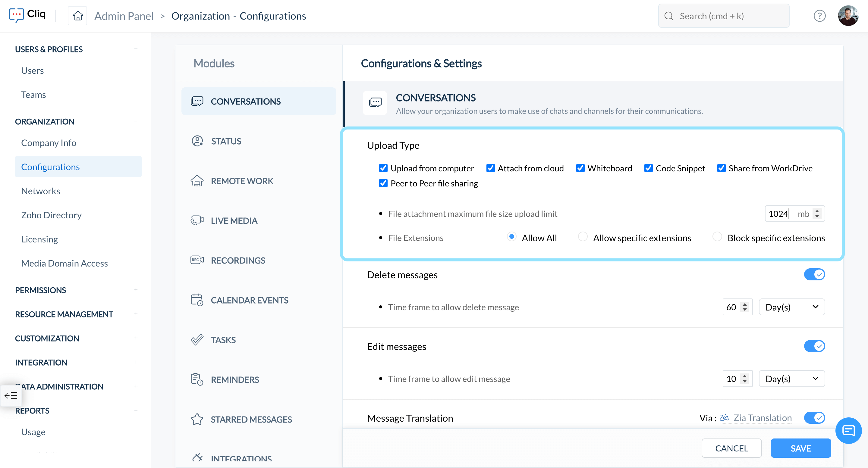Open Networks in Organization sidebar

(40, 191)
